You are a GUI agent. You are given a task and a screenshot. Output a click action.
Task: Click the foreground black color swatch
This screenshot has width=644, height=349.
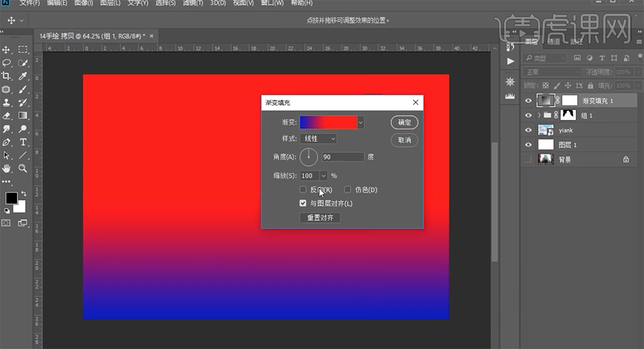coord(11,198)
